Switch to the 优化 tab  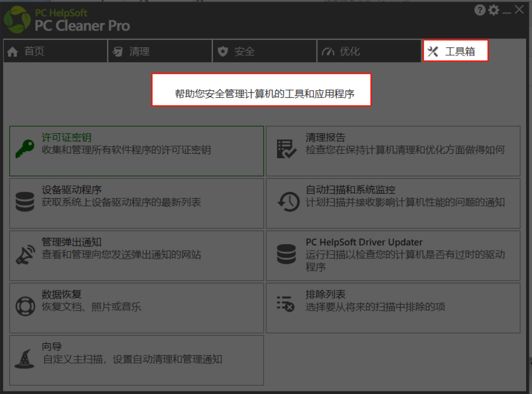369,51
